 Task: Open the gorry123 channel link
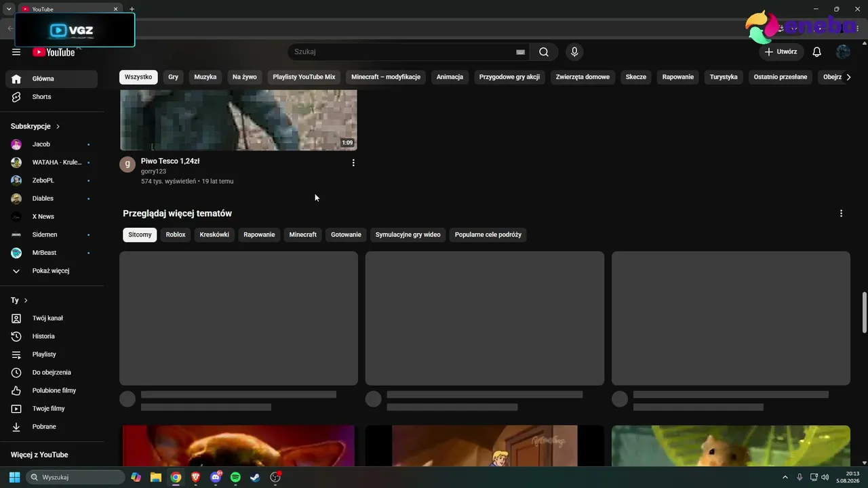[x=153, y=171]
